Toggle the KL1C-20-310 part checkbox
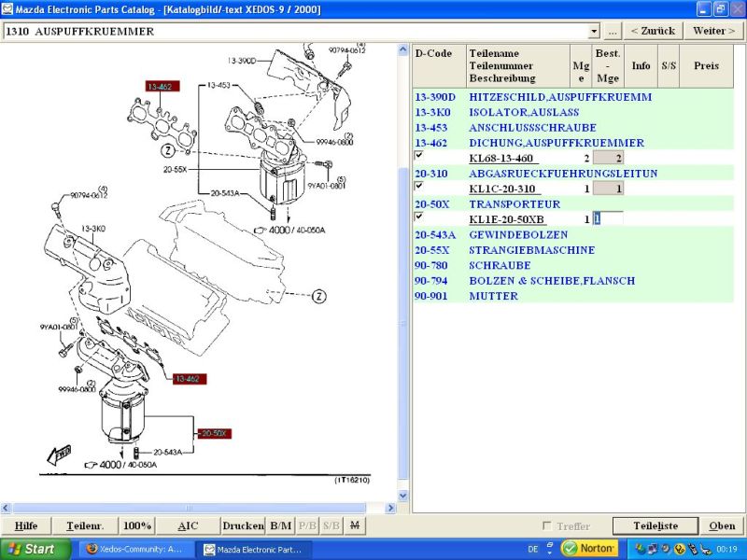 tap(418, 186)
